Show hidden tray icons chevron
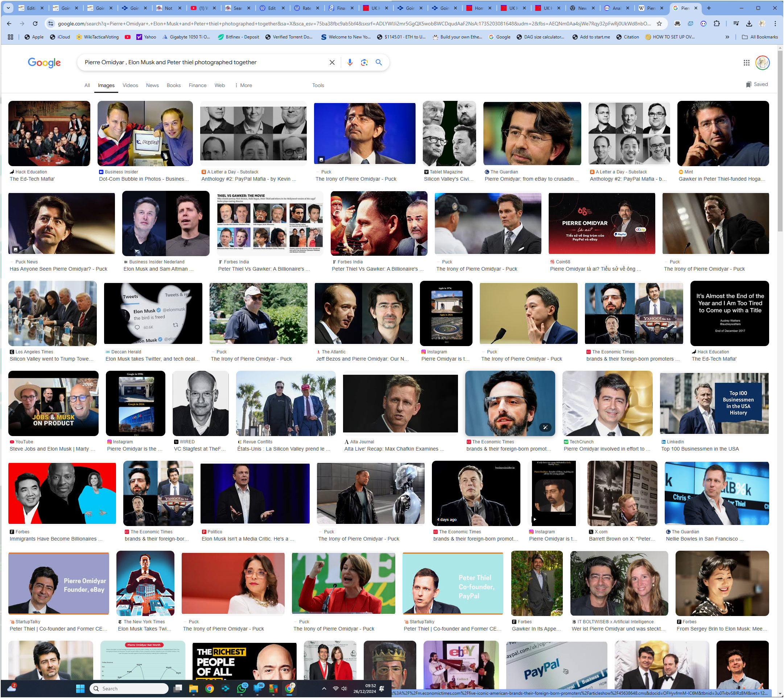The image size is (784, 698). 324,689
